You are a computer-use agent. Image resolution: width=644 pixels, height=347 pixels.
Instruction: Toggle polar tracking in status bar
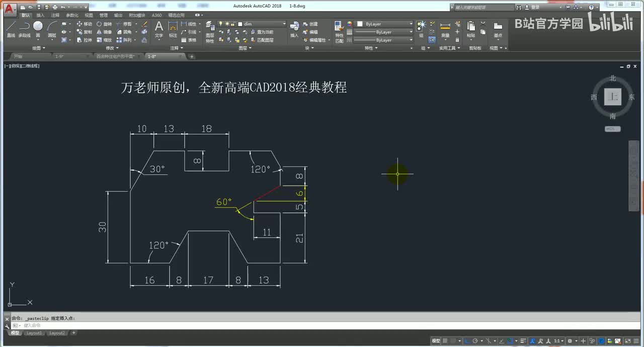[475, 341]
